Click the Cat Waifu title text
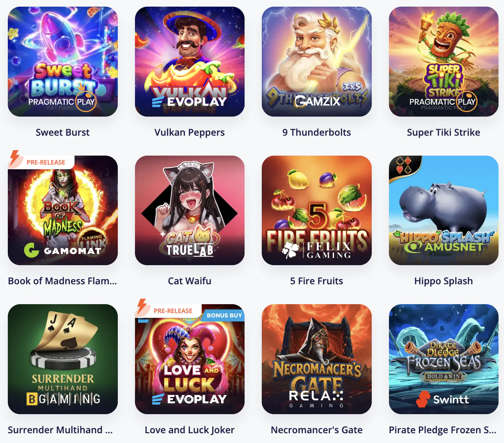Image resolution: width=504 pixels, height=443 pixels. (190, 281)
